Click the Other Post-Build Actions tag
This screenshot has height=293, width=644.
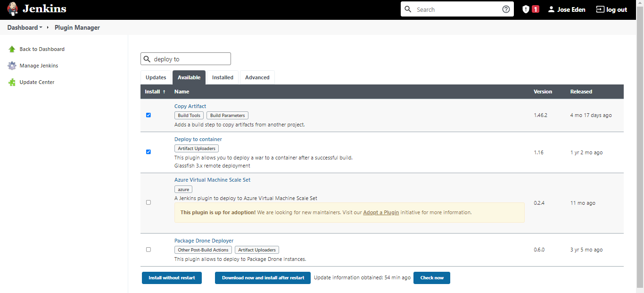[x=203, y=250]
